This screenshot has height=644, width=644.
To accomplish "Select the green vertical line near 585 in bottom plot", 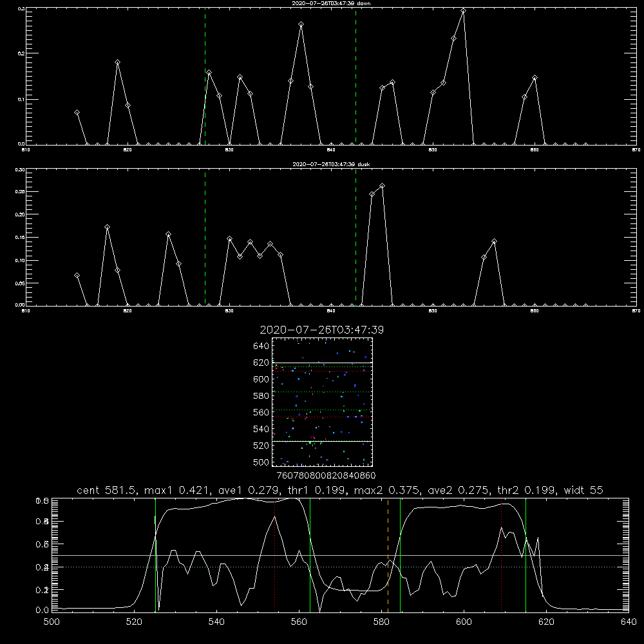I will (400, 554).
